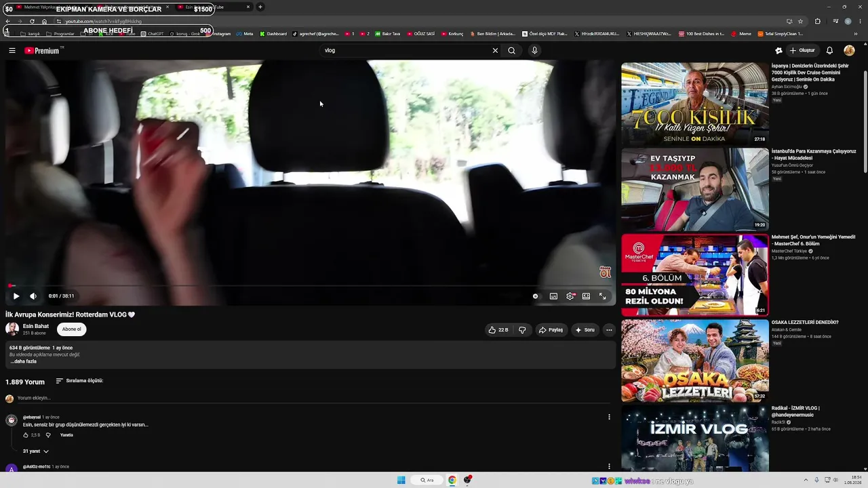Show hidden system tray icons
868x488 pixels.
point(806,480)
